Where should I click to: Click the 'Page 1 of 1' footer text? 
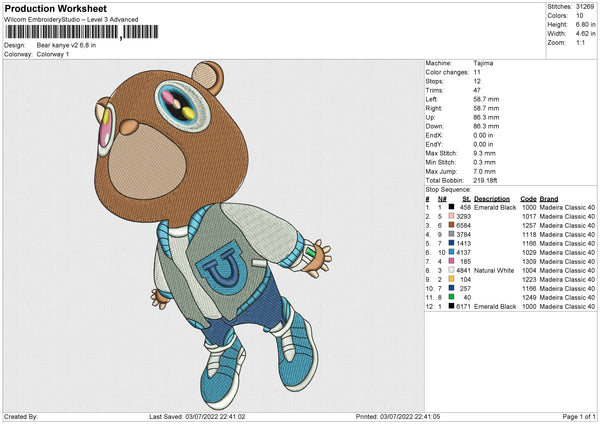(x=579, y=417)
